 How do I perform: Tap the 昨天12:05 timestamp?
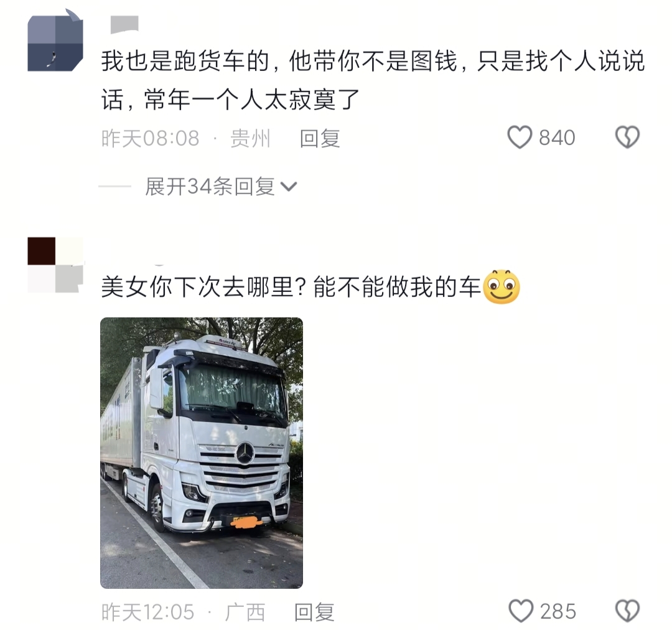click(148, 612)
